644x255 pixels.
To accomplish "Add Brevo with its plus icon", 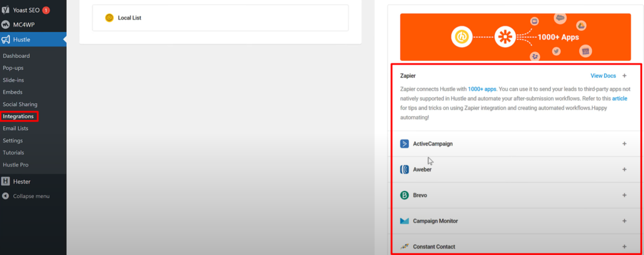I will pyautogui.click(x=625, y=195).
